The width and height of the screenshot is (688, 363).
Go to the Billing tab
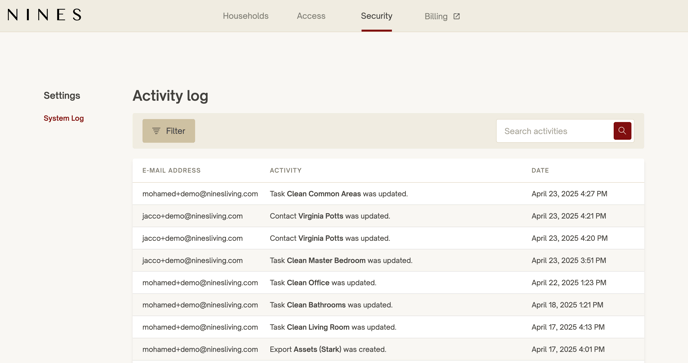click(436, 16)
